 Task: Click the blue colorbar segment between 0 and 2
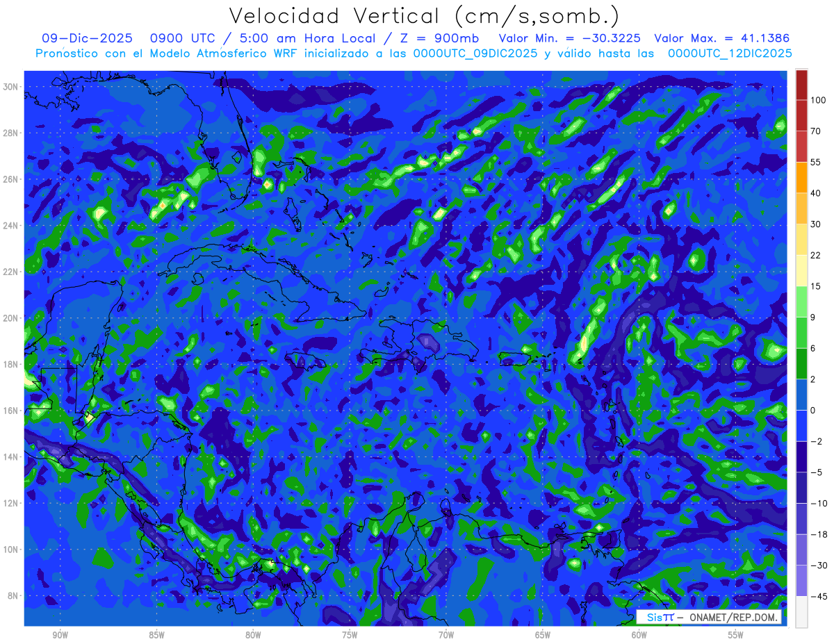tap(801, 395)
